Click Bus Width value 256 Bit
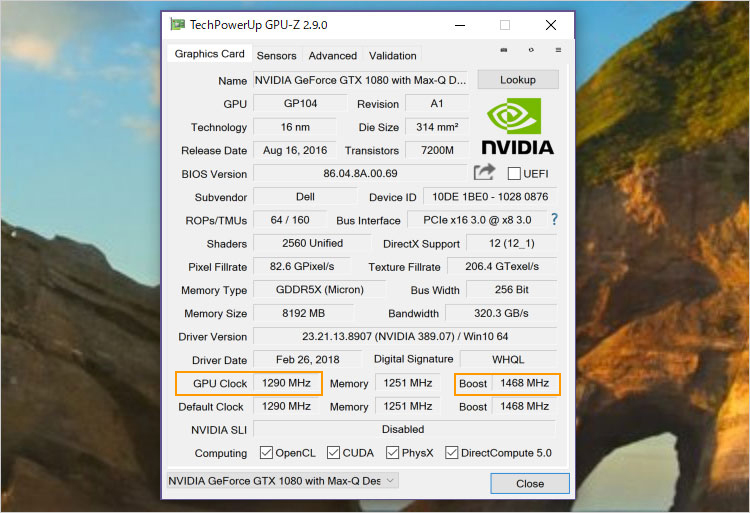750x513 pixels. click(x=511, y=290)
